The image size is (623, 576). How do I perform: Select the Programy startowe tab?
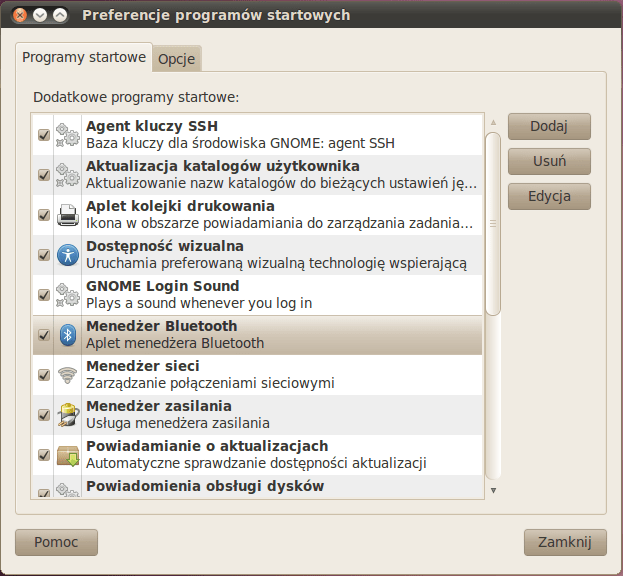click(84, 57)
